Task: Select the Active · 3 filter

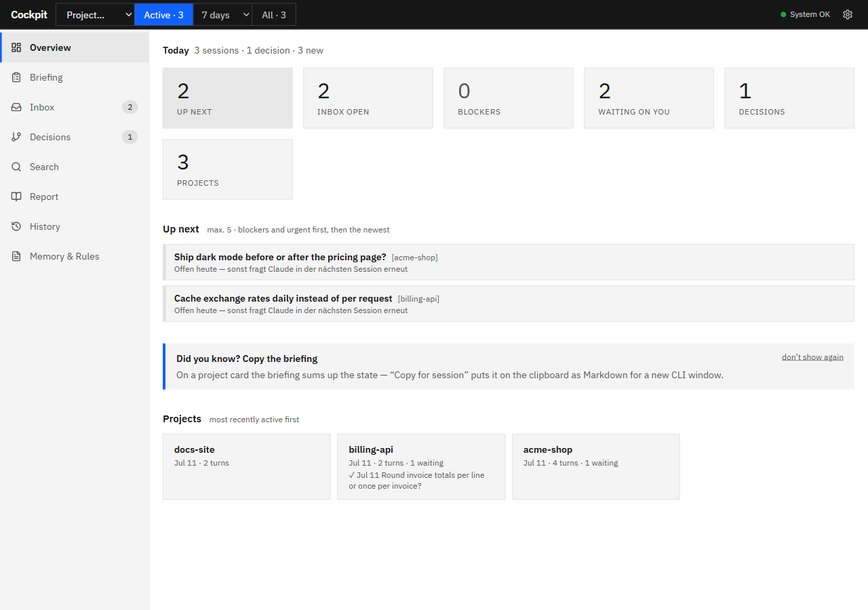Action: point(163,15)
